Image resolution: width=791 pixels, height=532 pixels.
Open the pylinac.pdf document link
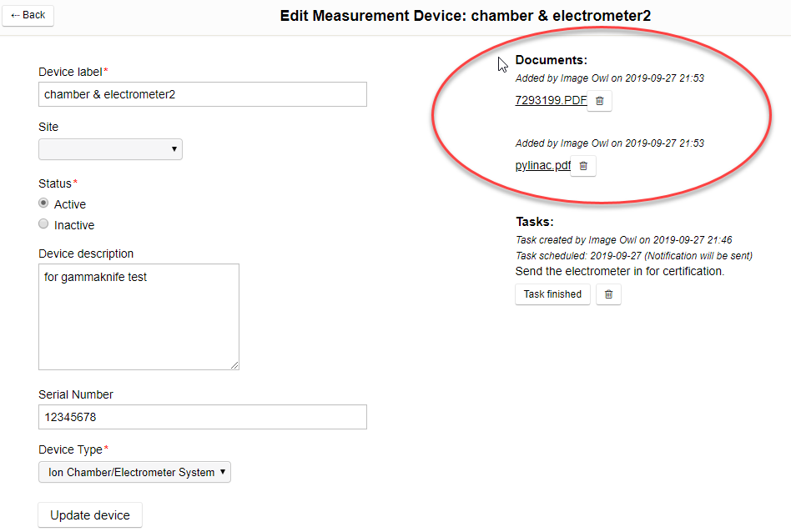point(542,166)
